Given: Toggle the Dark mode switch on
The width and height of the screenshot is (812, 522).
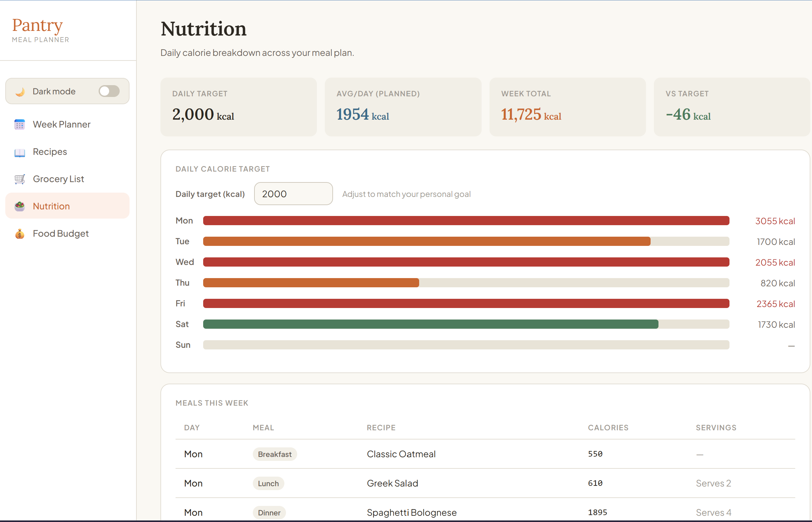Looking at the screenshot, I should click(x=109, y=91).
